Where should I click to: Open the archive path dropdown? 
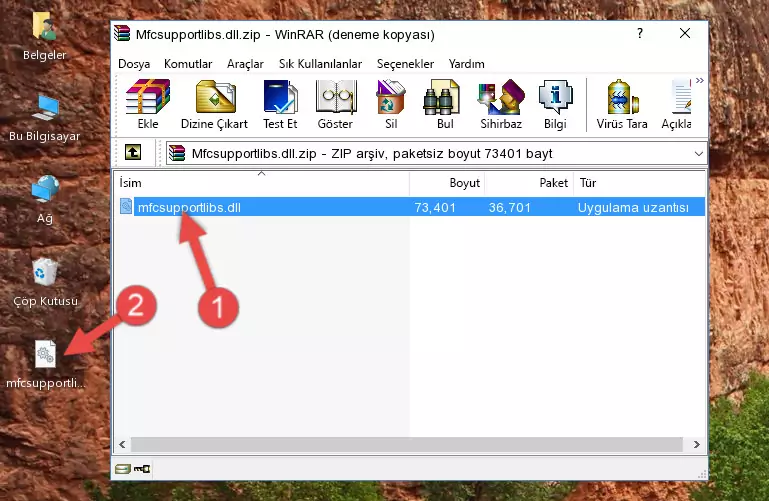pyautogui.click(x=698, y=154)
